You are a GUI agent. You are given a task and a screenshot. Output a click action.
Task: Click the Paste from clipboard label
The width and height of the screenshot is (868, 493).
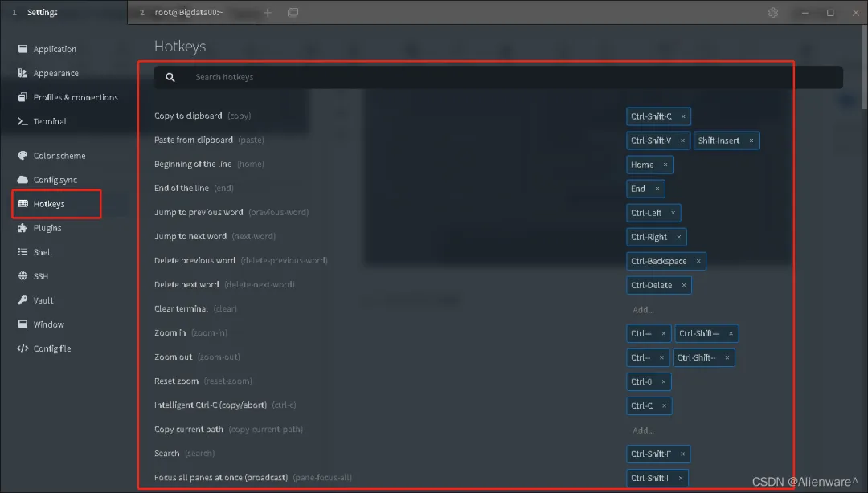[x=194, y=140]
